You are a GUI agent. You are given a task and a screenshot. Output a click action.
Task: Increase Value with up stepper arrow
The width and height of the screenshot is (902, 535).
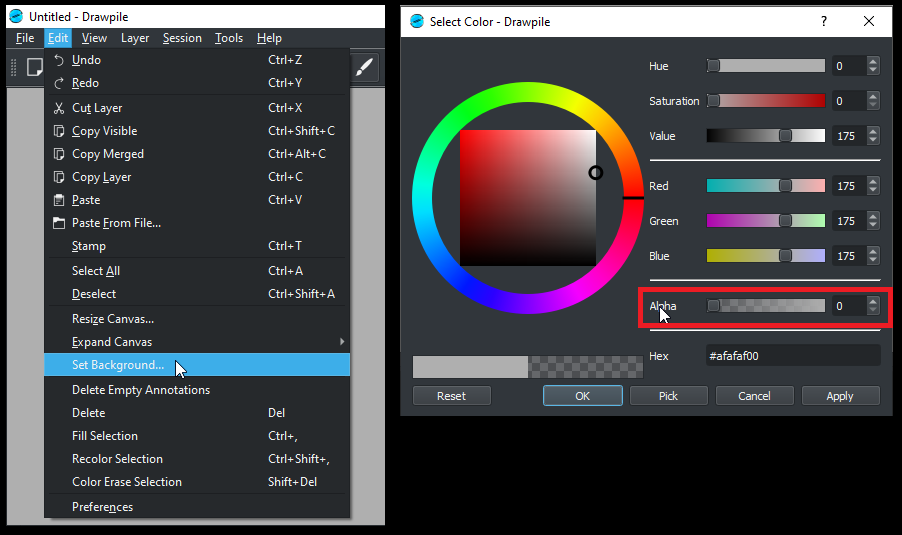(x=873, y=132)
